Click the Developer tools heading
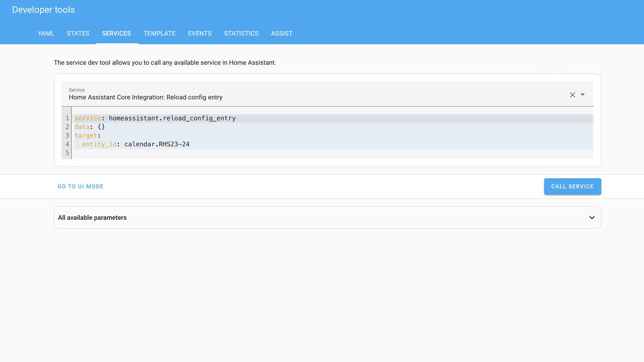Screen dimensions: 644x362 pos(43,9)
